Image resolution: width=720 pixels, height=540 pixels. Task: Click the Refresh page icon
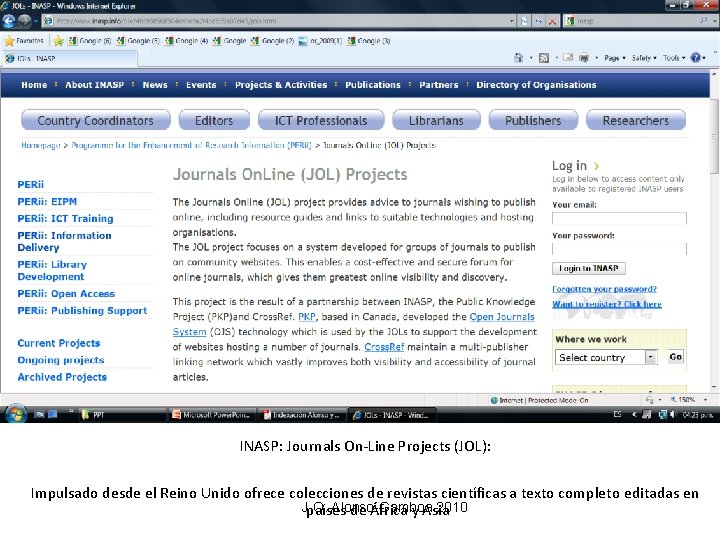[x=538, y=21]
